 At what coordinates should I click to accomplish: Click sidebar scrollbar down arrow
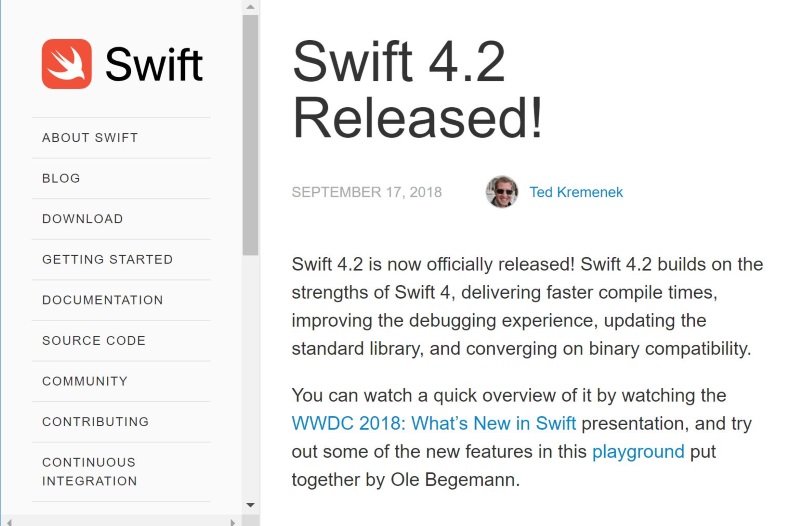coord(250,506)
